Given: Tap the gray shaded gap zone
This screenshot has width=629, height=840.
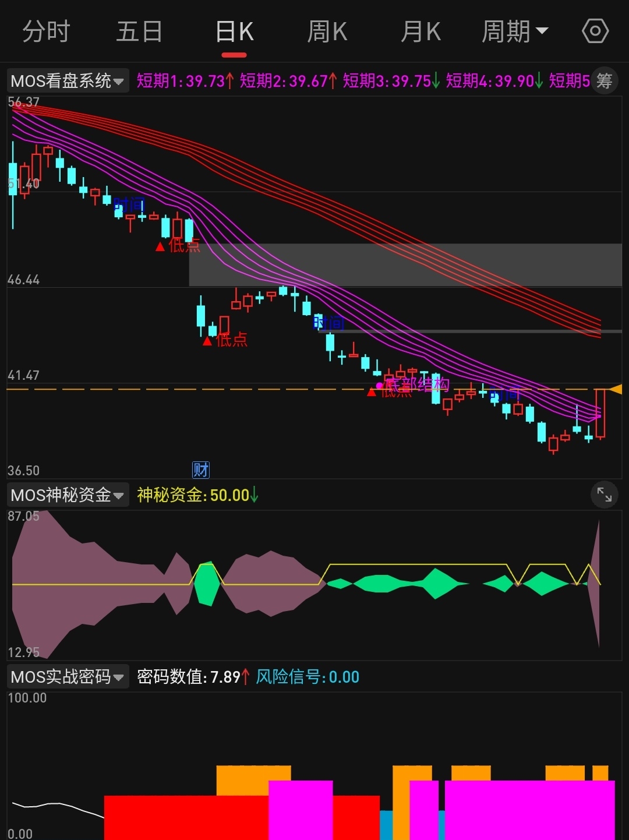Looking at the screenshot, I should (x=405, y=265).
